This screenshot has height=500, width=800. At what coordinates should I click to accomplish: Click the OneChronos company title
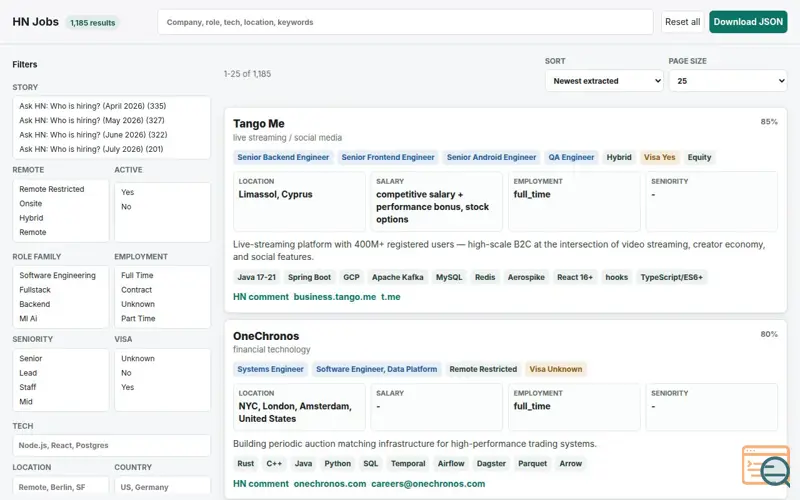pyautogui.click(x=266, y=336)
